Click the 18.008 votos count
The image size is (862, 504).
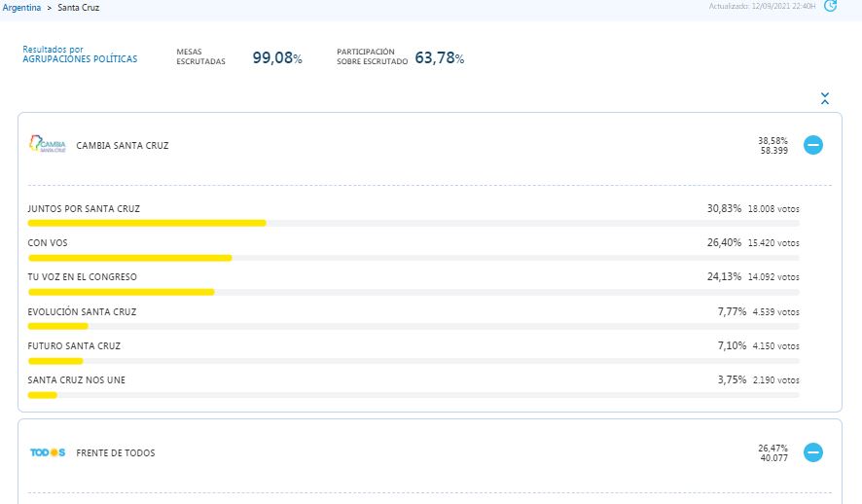(x=773, y=209)
